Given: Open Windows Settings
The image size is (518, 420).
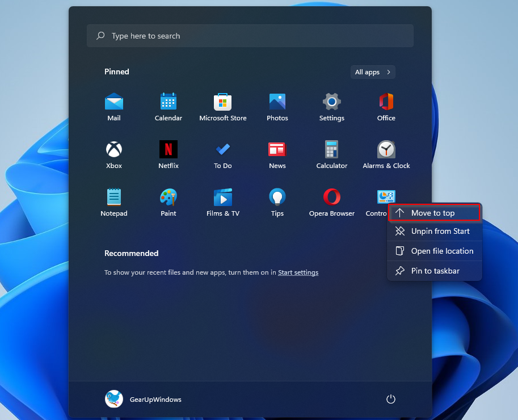Looking at the screenshot, I should pos(331,107).
